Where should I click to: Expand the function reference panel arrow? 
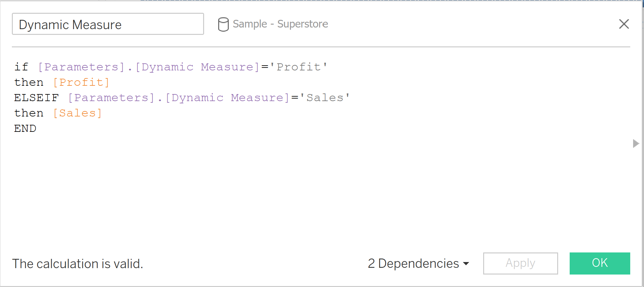(636, 143)
